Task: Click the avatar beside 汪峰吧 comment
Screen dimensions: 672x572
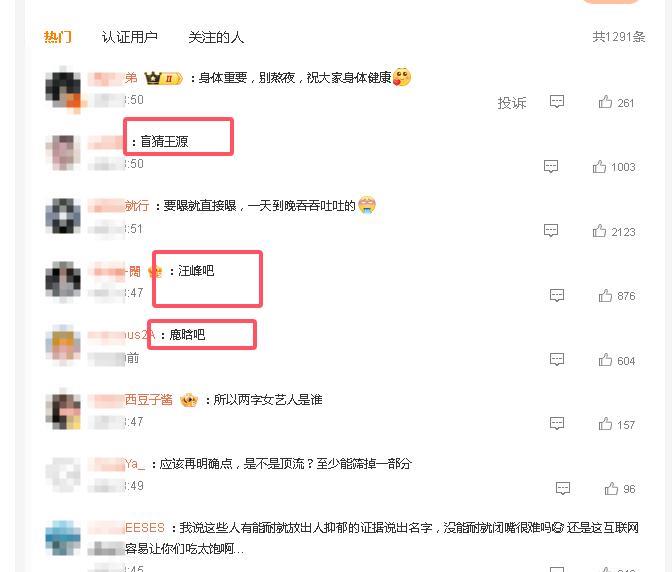Action: 63,279
